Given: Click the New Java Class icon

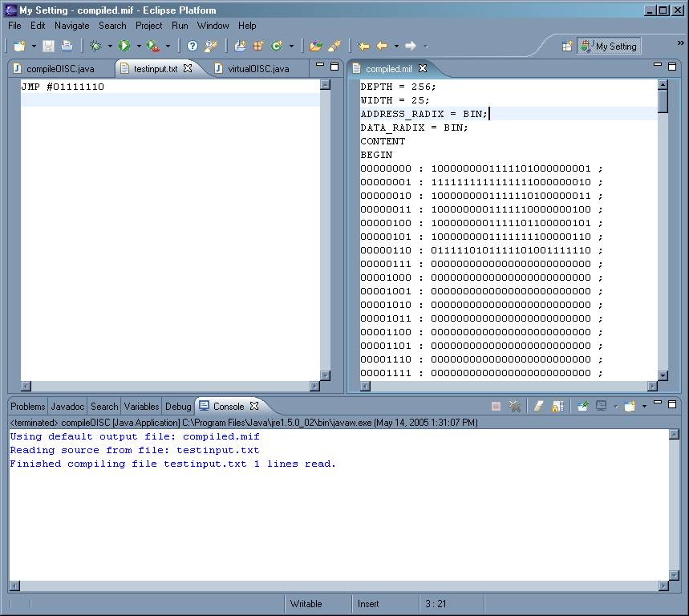Looking at the screenshot, I should click(x=277, y=46).
